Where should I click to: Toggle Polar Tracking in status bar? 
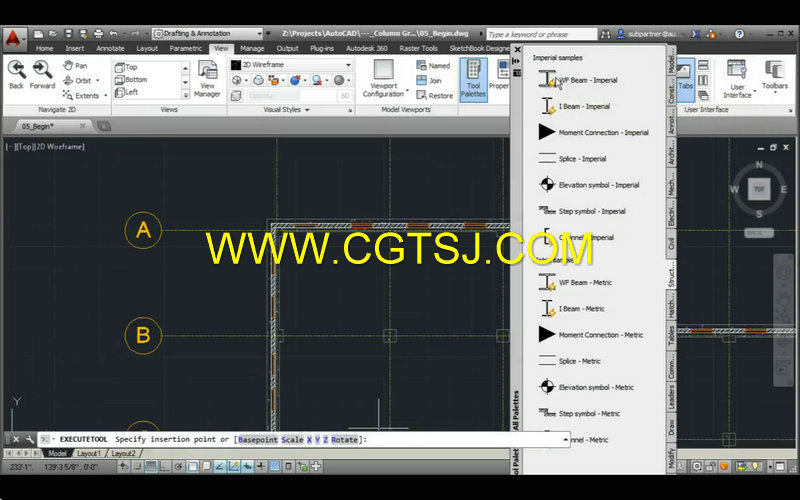tap(178, 466)
